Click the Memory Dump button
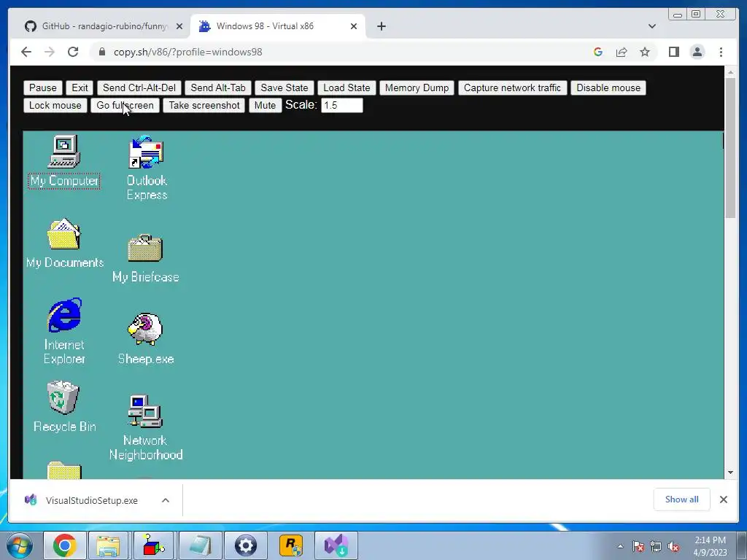Screen dimensions: 747x560 (x=417, y=87)
